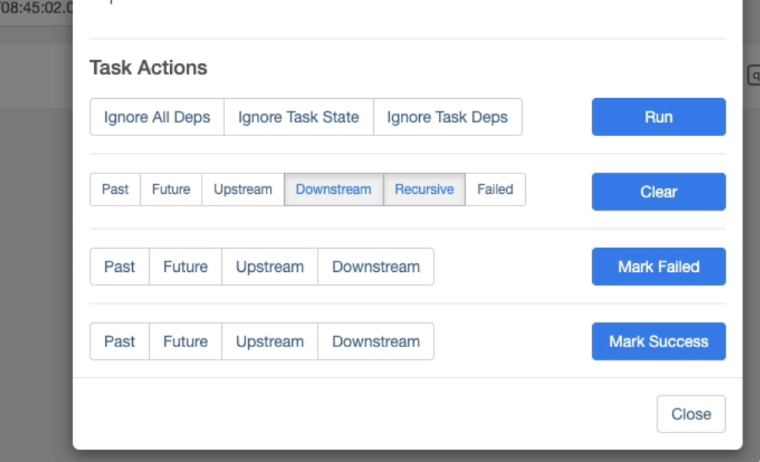Enable Past in the Clear row
Image resolution: width=760 pixels, height=462 pixels.
click(115, 189)
